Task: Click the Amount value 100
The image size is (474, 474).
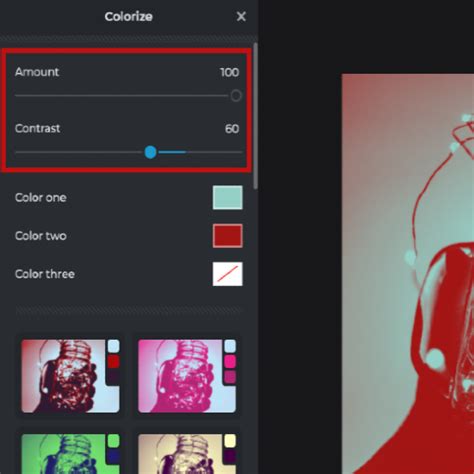Action: click(229, 72)
